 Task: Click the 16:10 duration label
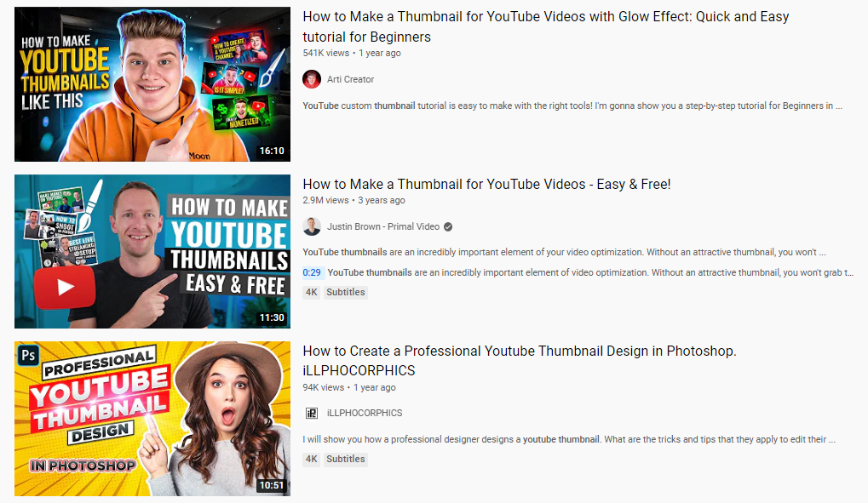click(272, 151)
